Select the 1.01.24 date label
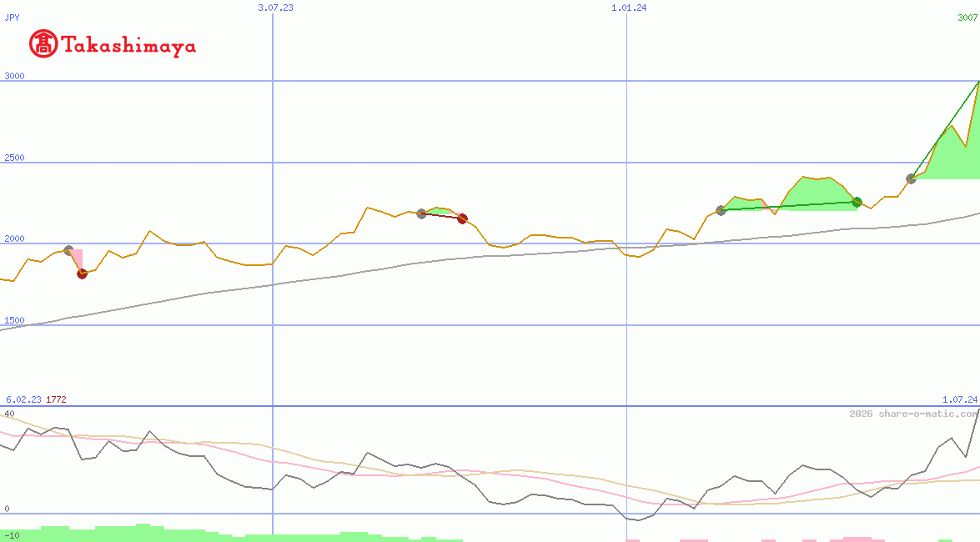The width and height of the screenshot is (980, 542). pyautogui.click(x=629, y=8)
